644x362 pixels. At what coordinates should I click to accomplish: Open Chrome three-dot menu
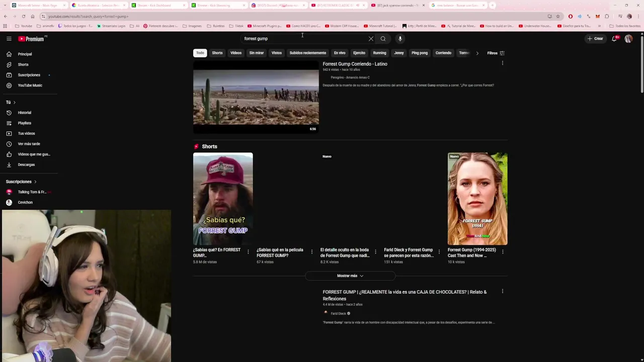pyautogui.click(x=638, y=16)
